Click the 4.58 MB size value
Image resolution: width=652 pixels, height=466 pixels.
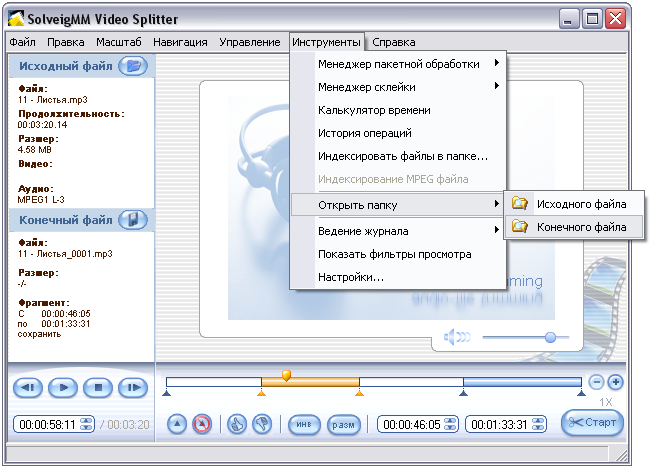tap(35, 150)
